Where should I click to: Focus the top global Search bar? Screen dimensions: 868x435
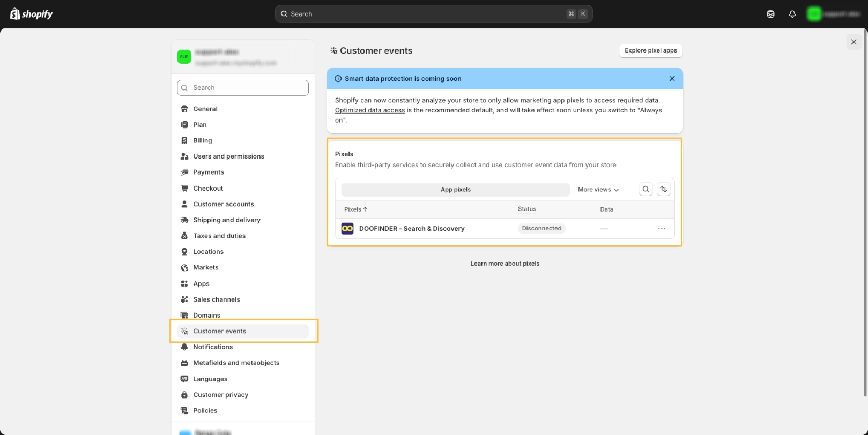click(434, 14)
